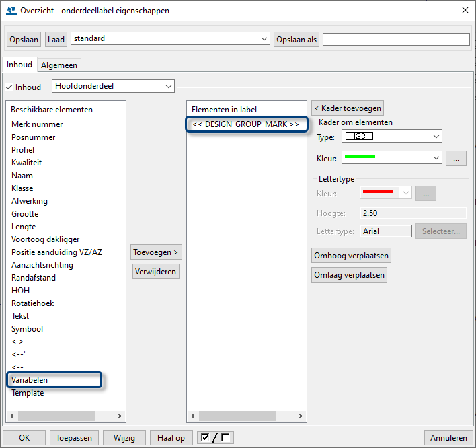Click the unchecked toggle-all checkbox icon
Image resolution: width=476 pixels, height=448 pixels.
tap(225, 437)
